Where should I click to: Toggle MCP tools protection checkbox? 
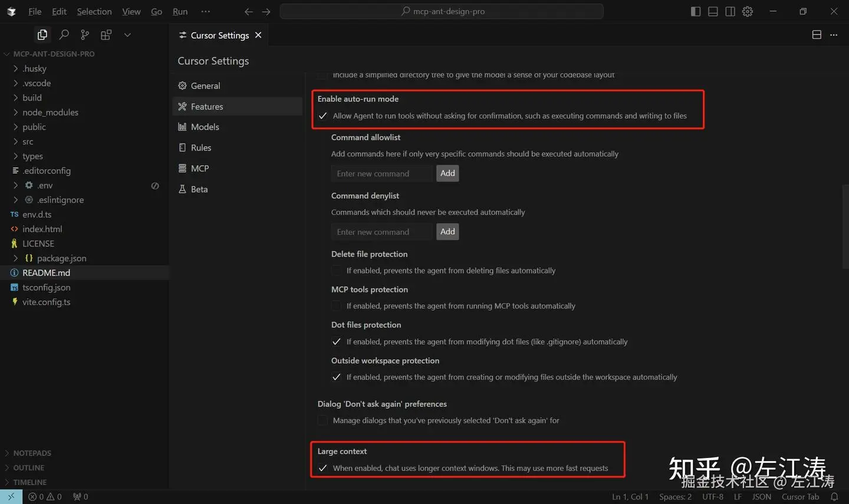click(336, 306)
